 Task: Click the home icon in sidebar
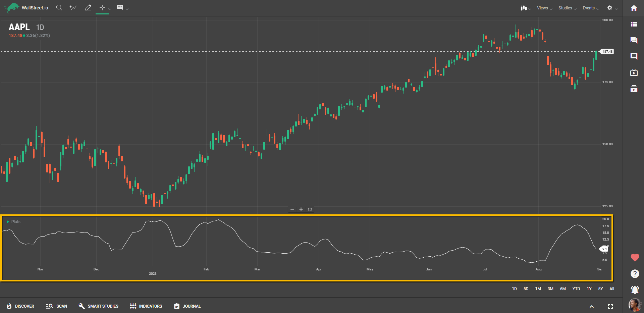pyautogui.click(x=634, y=8)
